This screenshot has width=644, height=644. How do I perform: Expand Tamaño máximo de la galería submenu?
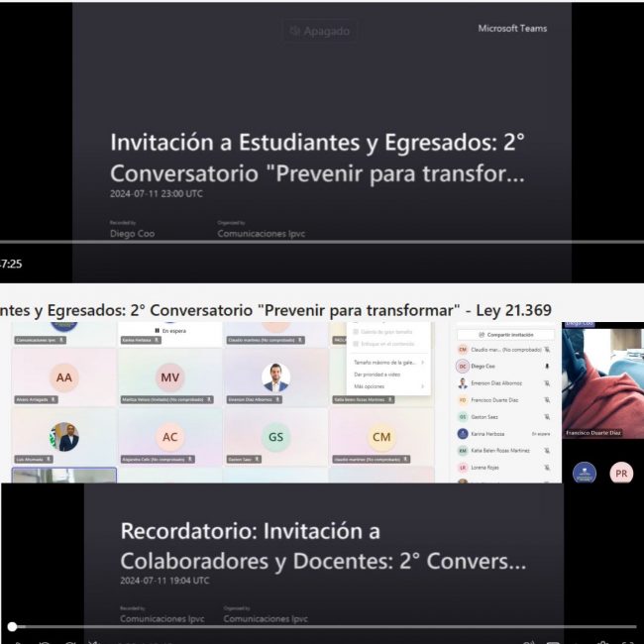coord(389,363)
